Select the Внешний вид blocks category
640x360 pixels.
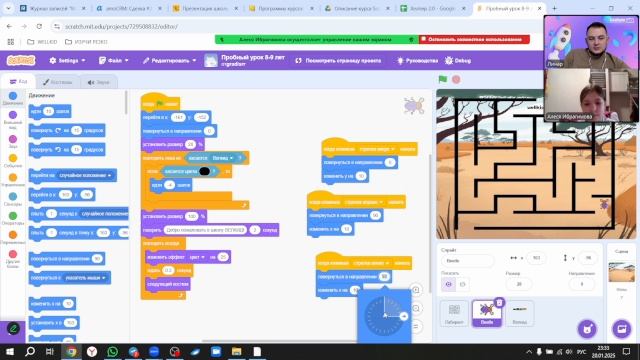point(13,119)
